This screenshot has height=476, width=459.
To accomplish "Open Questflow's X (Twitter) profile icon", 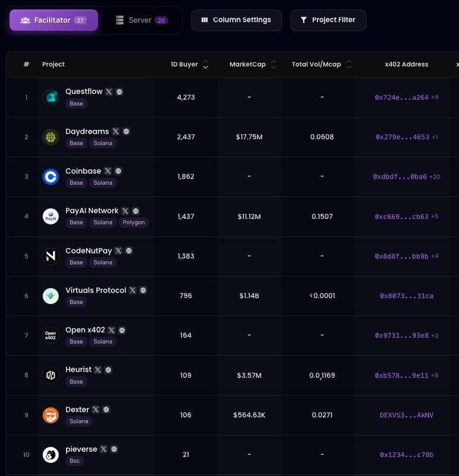I will coord(109,92).
